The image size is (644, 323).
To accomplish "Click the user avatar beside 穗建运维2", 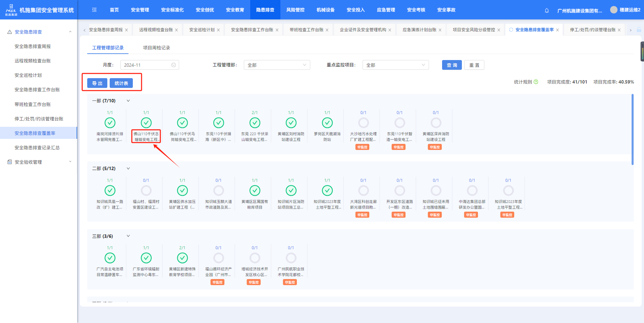I will click(613, 10).
